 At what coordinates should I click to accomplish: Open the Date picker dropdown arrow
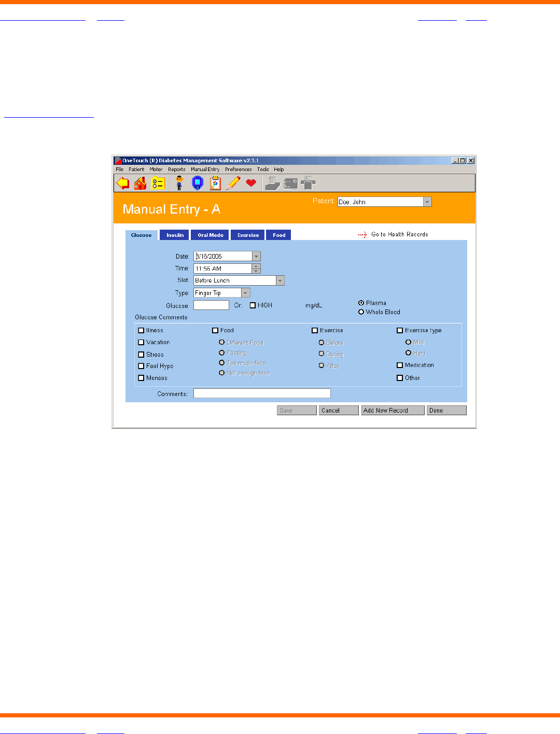(256, 257)
